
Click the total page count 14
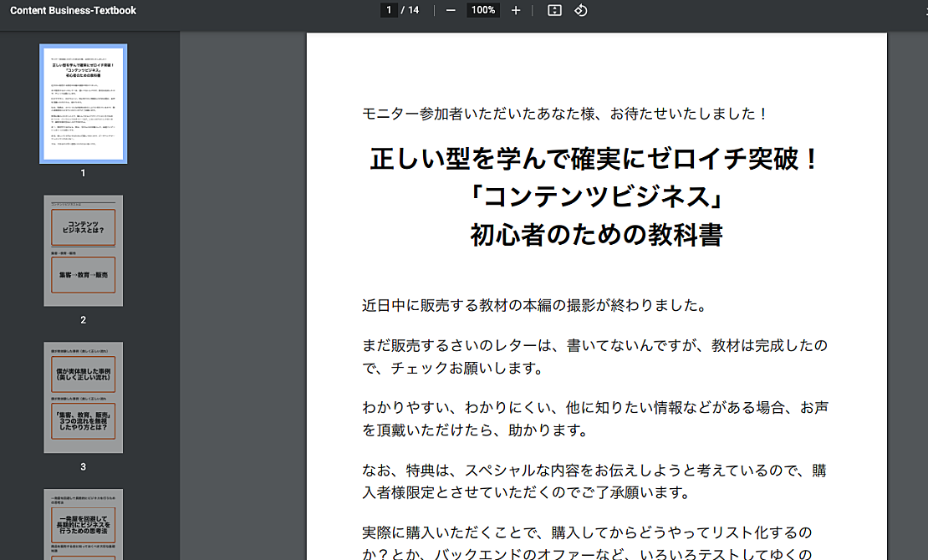(413, 10)
